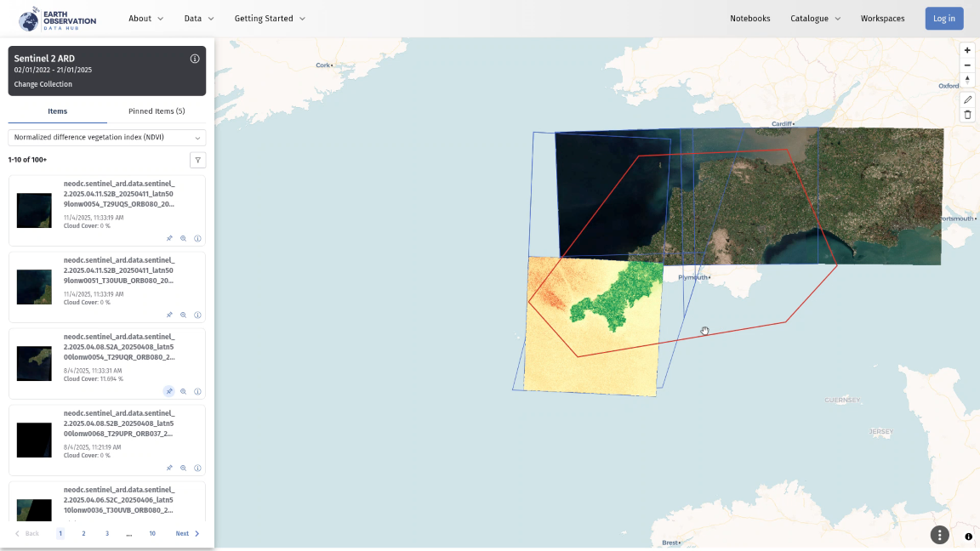This screenshot has width=980, height=551.
Task: Open the Notebooks menu item
Action: [x=749, y=19]
